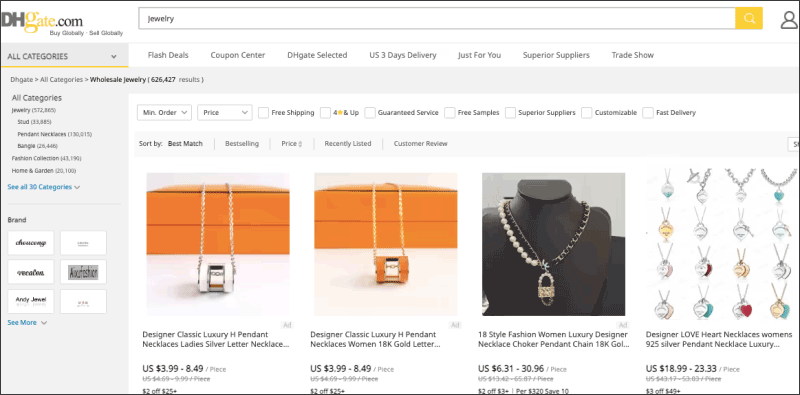Screen dimensions: 800x395
Task: Open Pendant Necklaces subcategory
Action: click(x=55, y=134)
